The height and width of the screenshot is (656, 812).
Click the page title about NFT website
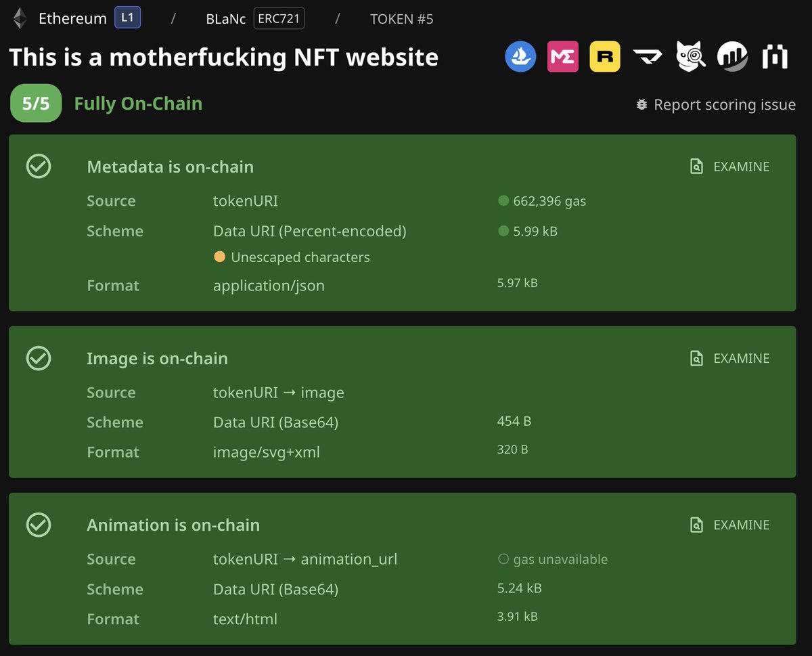[x=224, y=58]
